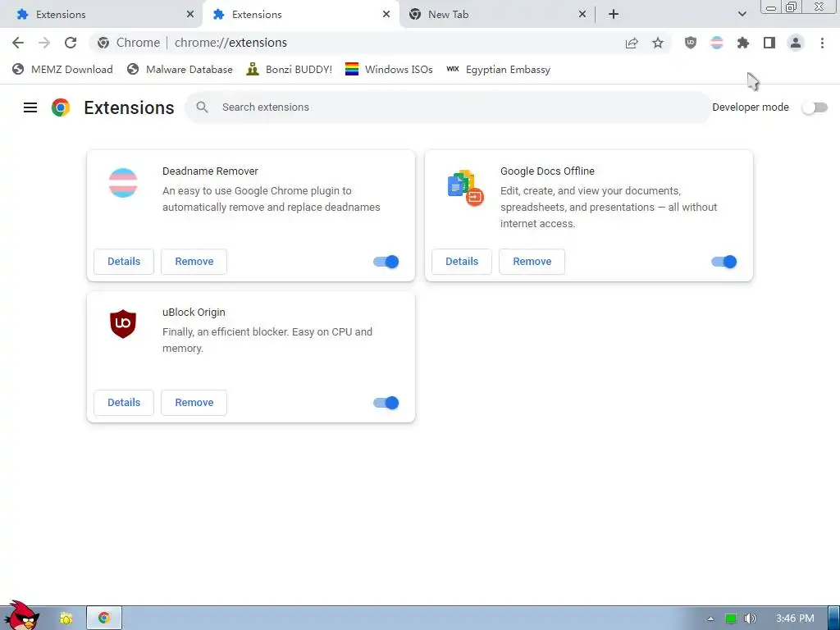Remove the uBlock Origin extension
Viewport: 840px width, 630px height.
(194, 403)
